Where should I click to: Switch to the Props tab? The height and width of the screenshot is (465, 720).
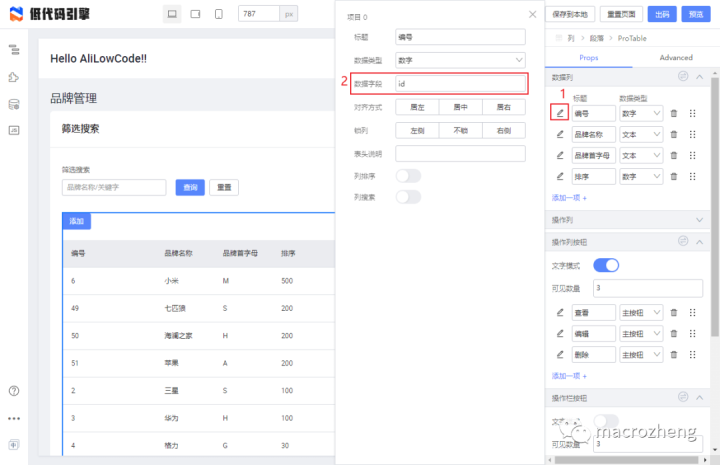(x=589, y=57)
